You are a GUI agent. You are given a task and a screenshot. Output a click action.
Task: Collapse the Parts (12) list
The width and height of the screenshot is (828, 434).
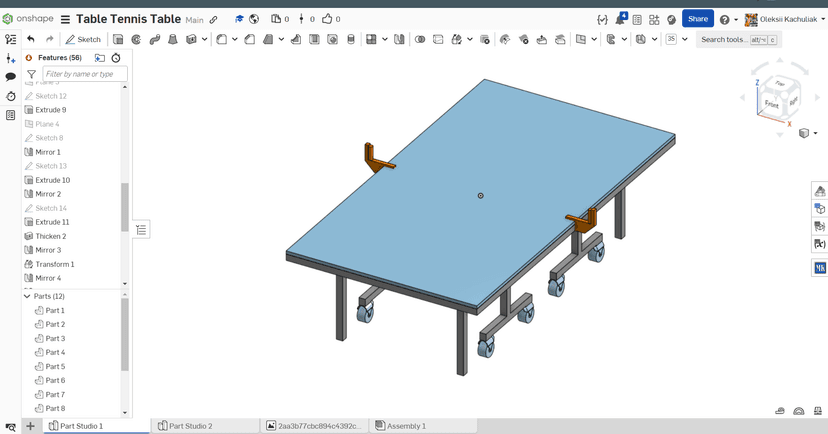coord(27,296)
